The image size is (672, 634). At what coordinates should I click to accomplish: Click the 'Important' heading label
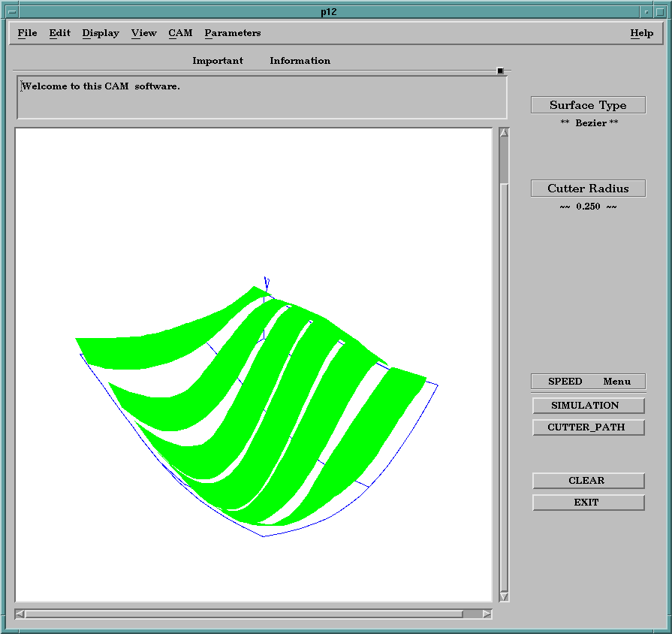pos(218,61)
